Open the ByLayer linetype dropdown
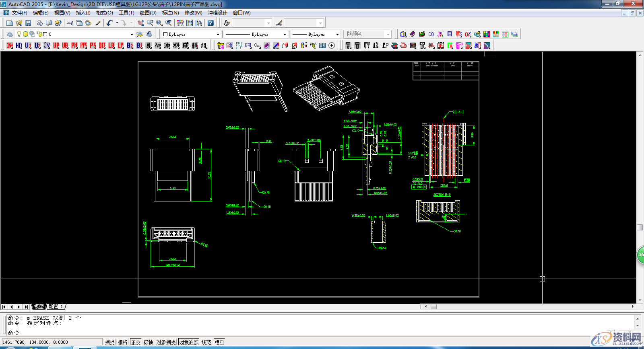This screenshot has width=644, height=349. 285,34
